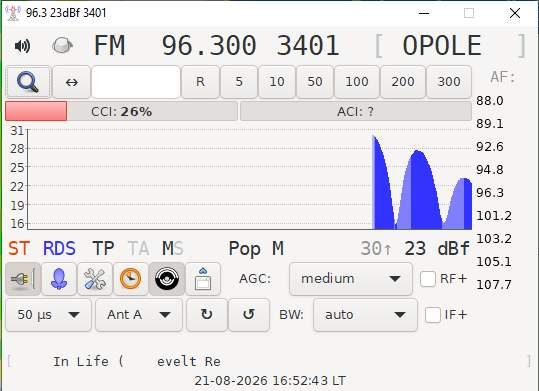This screenshot has height=391, width=539.
Task: Mute audio with the speaker icon
Action: click(22, 46)
